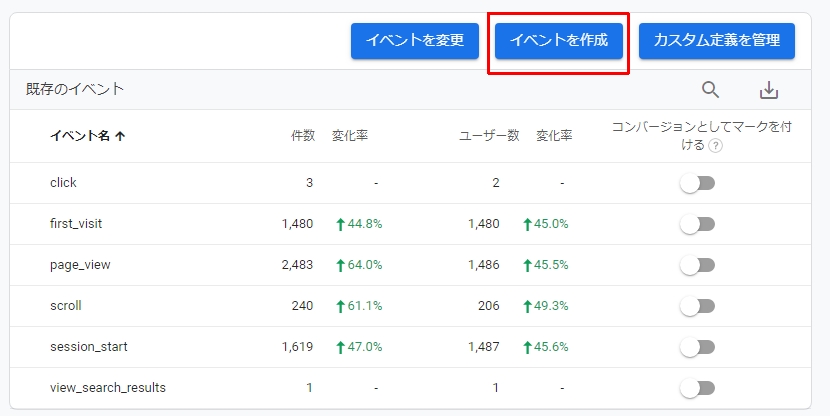Turn on view_search_results conversion toggle
830x416 pixels.
click(697, 388)
